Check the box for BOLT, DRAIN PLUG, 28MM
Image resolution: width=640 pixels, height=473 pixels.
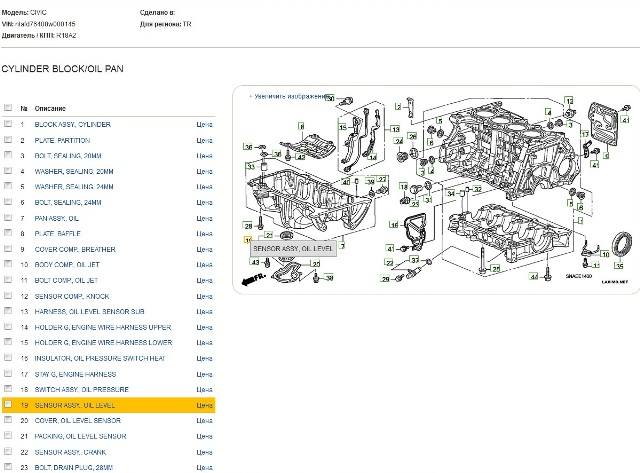[x=8, y=466]
